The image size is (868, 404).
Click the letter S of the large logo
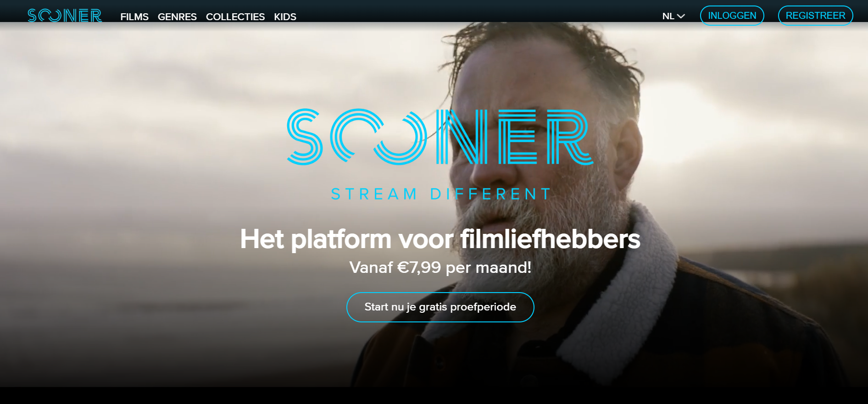[304, 137]
